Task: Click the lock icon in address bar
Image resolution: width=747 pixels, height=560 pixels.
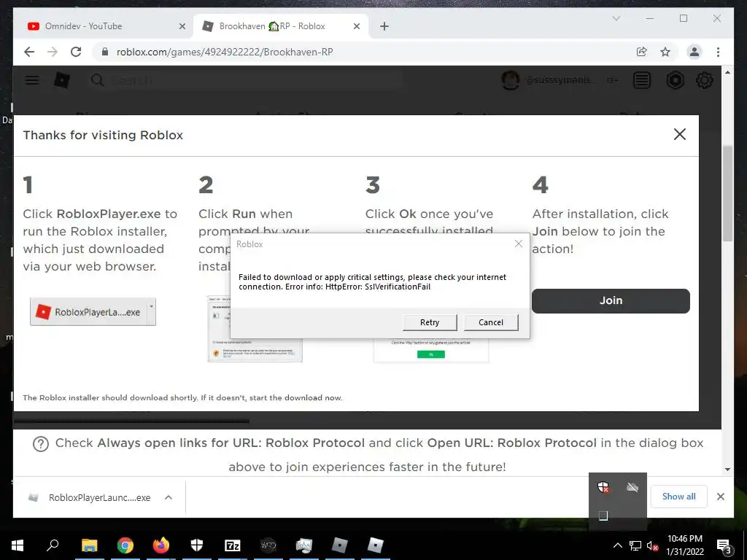Action: [105, 52]
